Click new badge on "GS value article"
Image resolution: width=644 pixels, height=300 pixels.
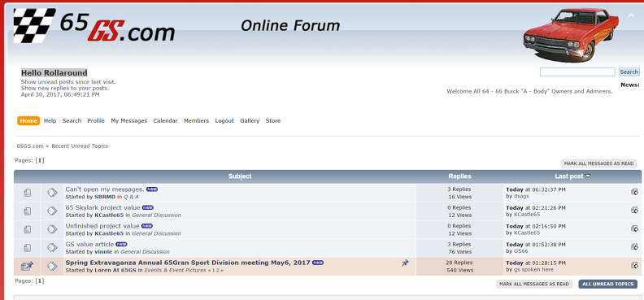pyautogui.click(x=121, y=244)
